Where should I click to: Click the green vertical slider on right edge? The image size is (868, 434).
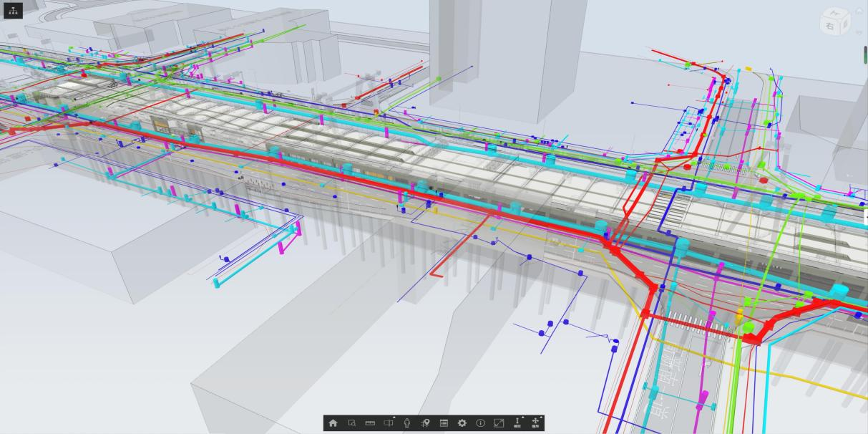click(865, 54)
